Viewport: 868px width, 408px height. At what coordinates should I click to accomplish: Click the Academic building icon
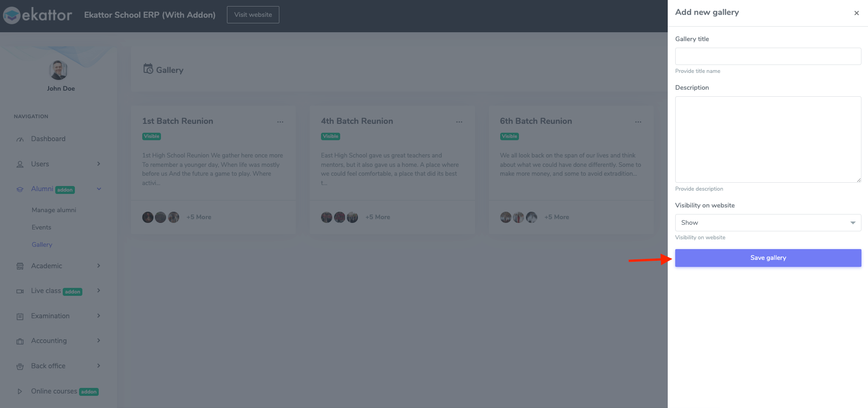pos(20,266)
